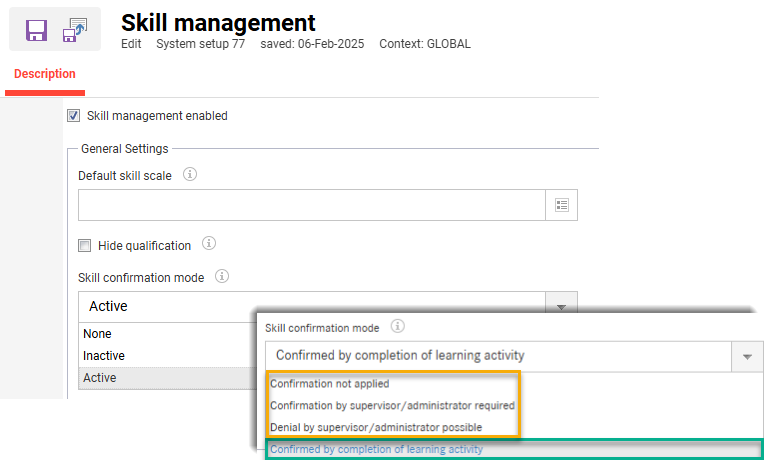Viewport: 764px width, 460px height.
Task: Click info icon beside Default skill scale
Action: (190, 175)
